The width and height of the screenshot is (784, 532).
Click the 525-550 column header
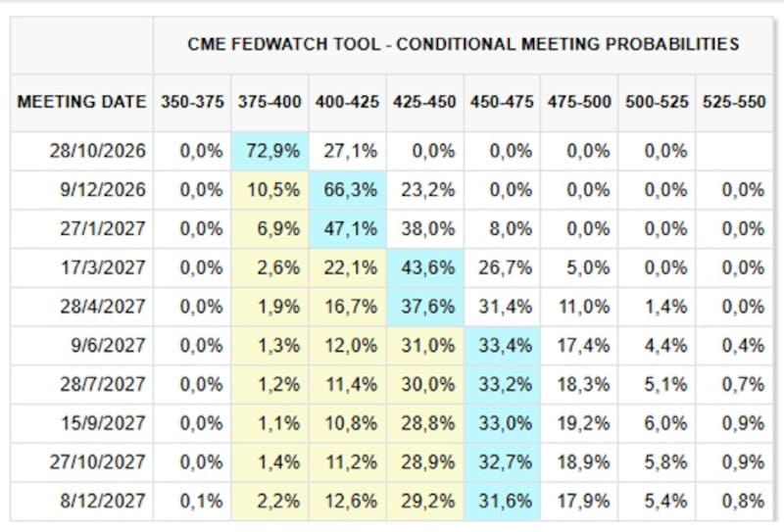pyautogui.click(x=734, y=102)
